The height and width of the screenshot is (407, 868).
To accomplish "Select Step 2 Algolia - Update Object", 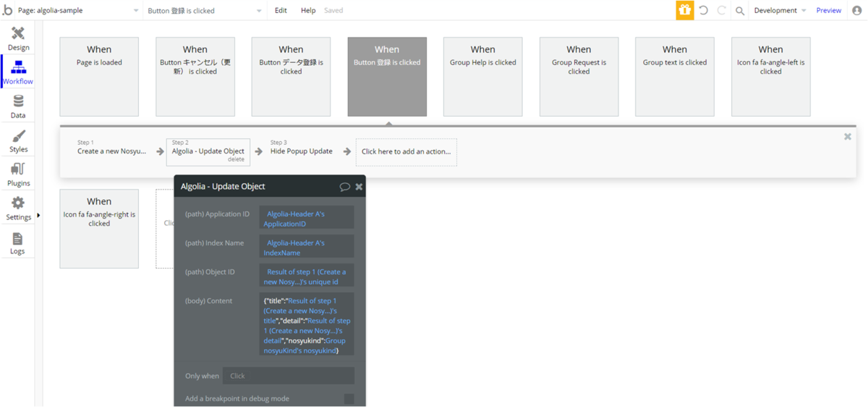I will [x=208, y=151].
